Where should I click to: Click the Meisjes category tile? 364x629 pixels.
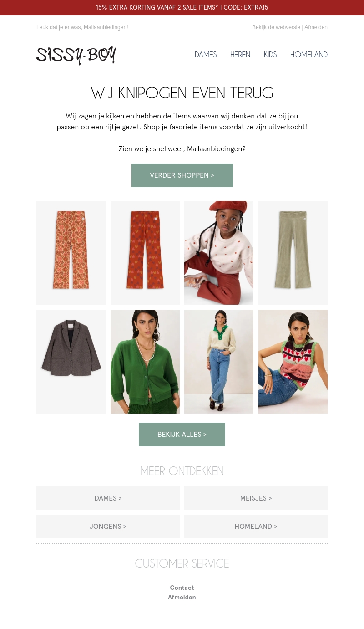point(256,498)
